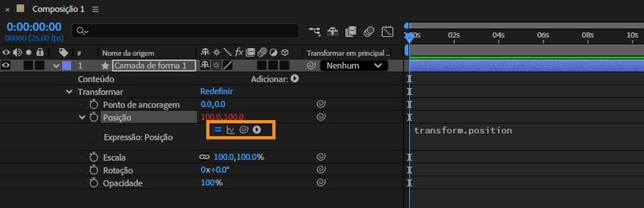
Task: Click the red Posição value 100.0,100.0
Action: (x=222, y=117)
